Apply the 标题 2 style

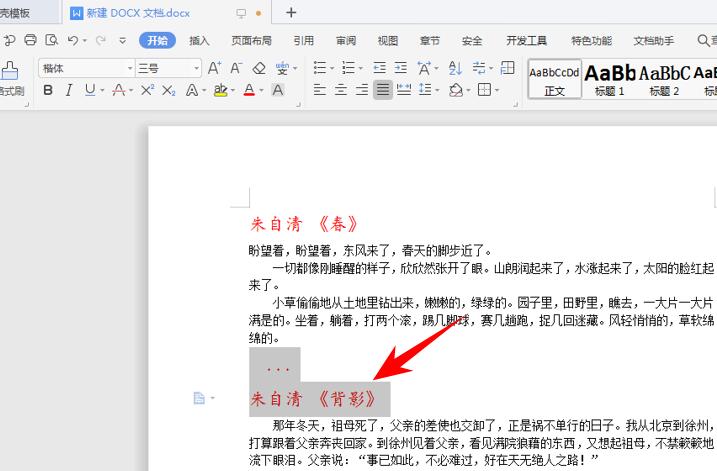tap(664, 80)
